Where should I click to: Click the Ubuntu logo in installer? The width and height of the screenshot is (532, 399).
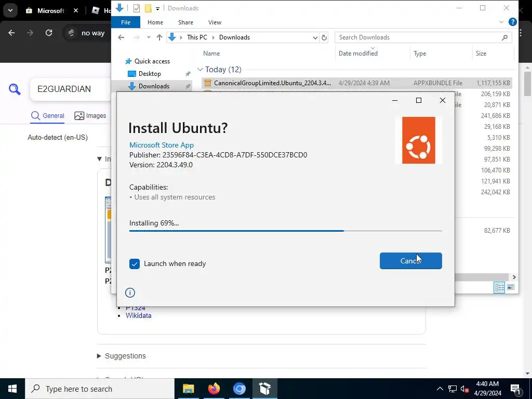(x=418, y=140)
